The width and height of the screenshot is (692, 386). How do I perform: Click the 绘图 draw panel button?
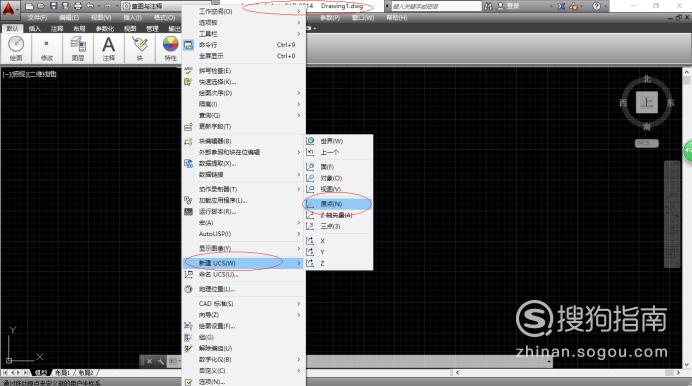coord(16,49)
